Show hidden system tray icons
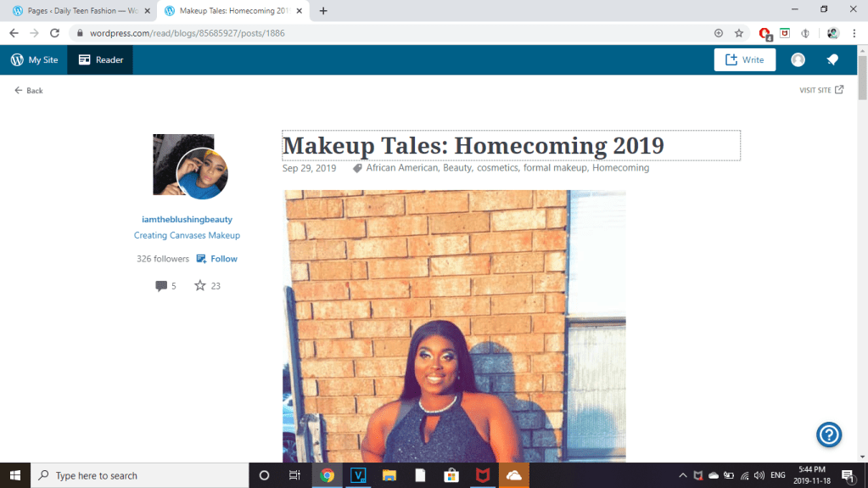The height and width of the screenshot is (488, 868). [x=682, y=475]
